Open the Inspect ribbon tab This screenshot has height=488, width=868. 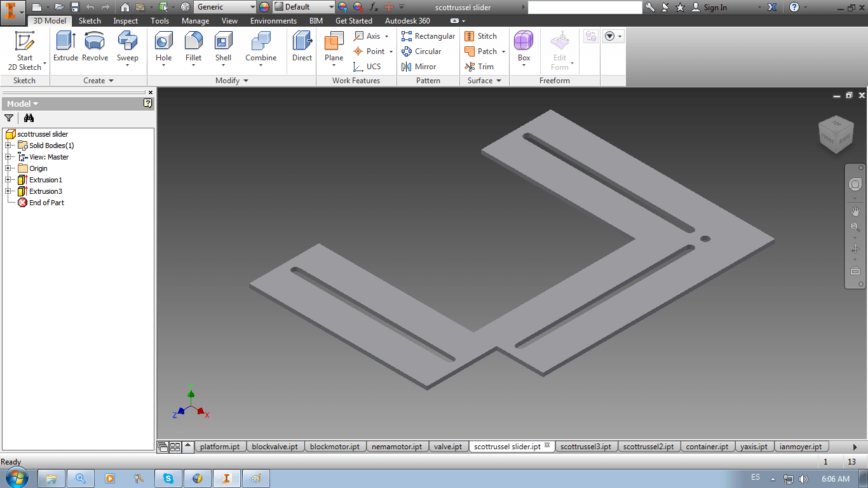tap(126, 21)
